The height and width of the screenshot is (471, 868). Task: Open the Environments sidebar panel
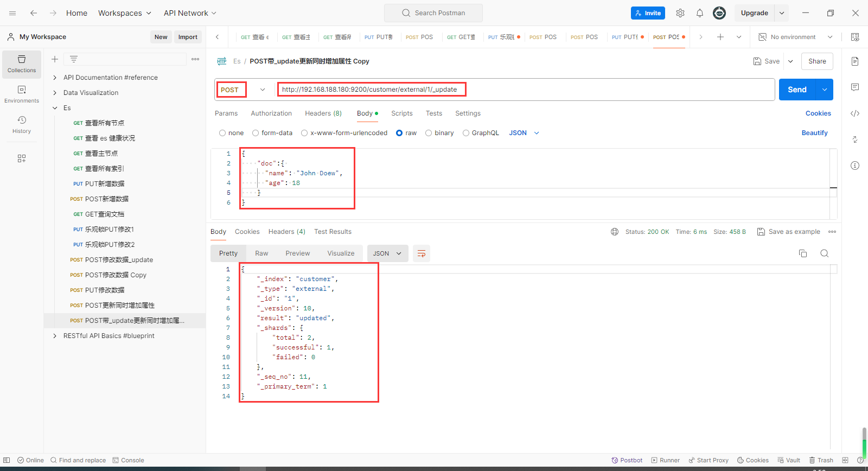point(22,94)
